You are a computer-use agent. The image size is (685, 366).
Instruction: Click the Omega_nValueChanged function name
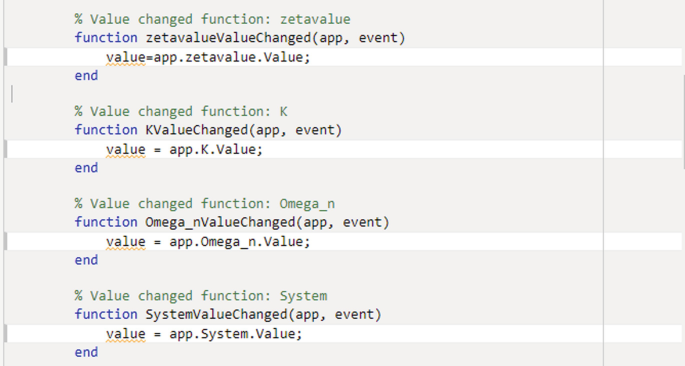[221, 222]
